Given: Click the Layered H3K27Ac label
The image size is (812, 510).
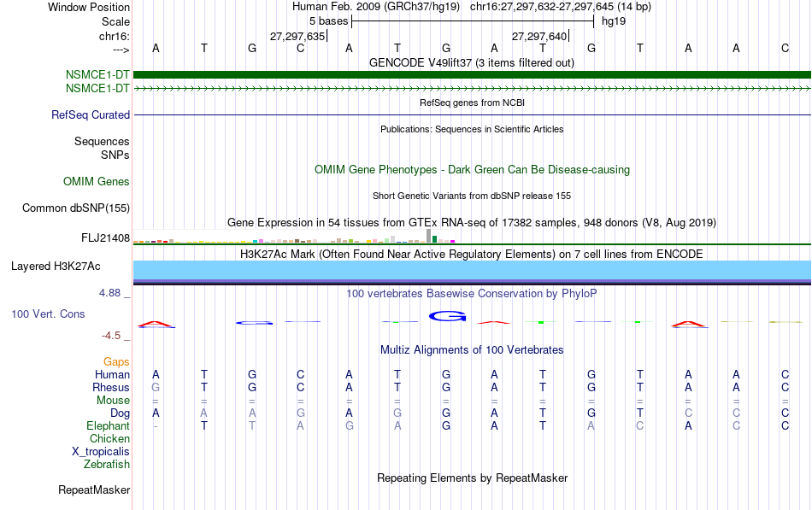Looking at the screenshot, I should (56, 267).
